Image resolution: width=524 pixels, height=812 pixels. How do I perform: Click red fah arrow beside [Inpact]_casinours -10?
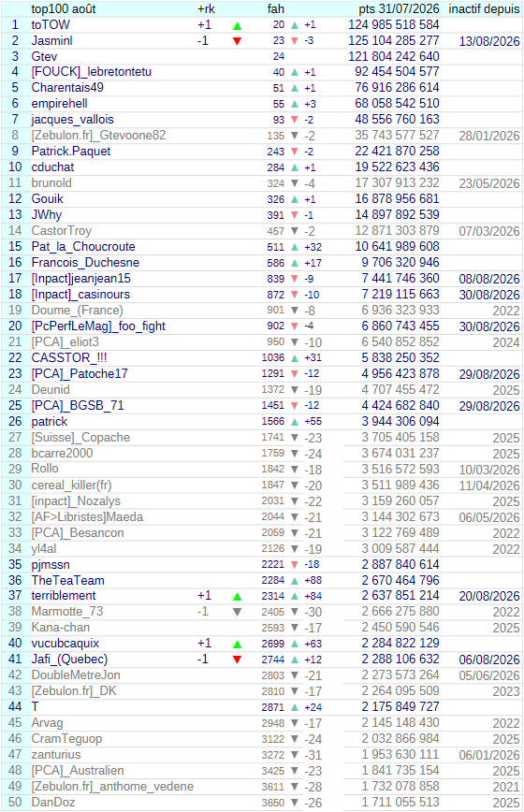(295, 295)
